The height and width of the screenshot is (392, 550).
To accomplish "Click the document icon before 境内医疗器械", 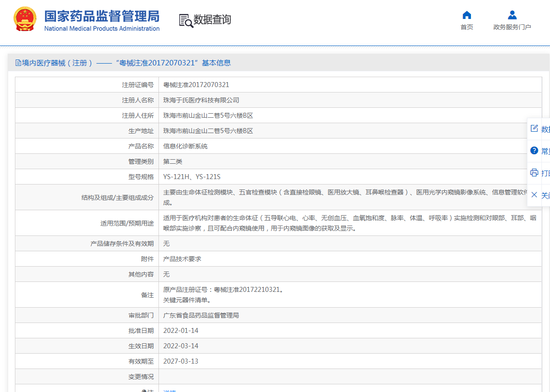I will (18, 63).
